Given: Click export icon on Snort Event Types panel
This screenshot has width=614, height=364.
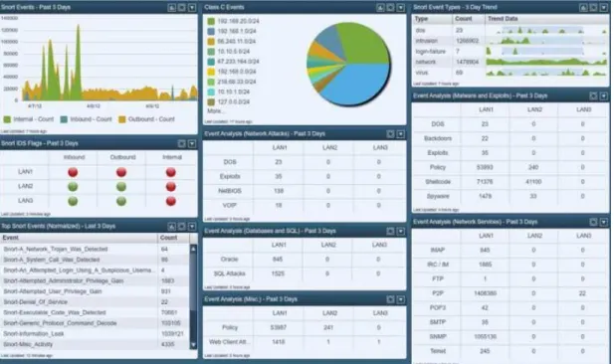Looking at the screenshot, I should (x=583, y=7).
